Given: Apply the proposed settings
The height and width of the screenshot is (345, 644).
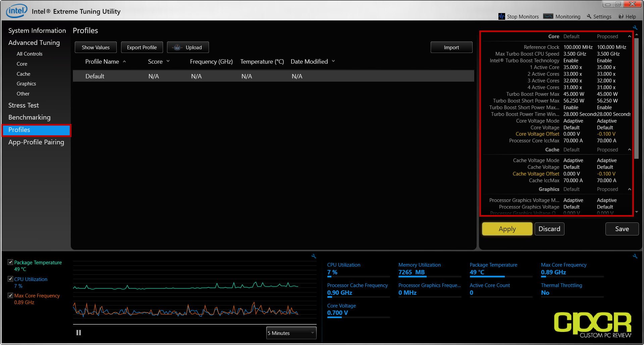Looking at the screenshot, I should pyautogui.click(x=507, y=229).
